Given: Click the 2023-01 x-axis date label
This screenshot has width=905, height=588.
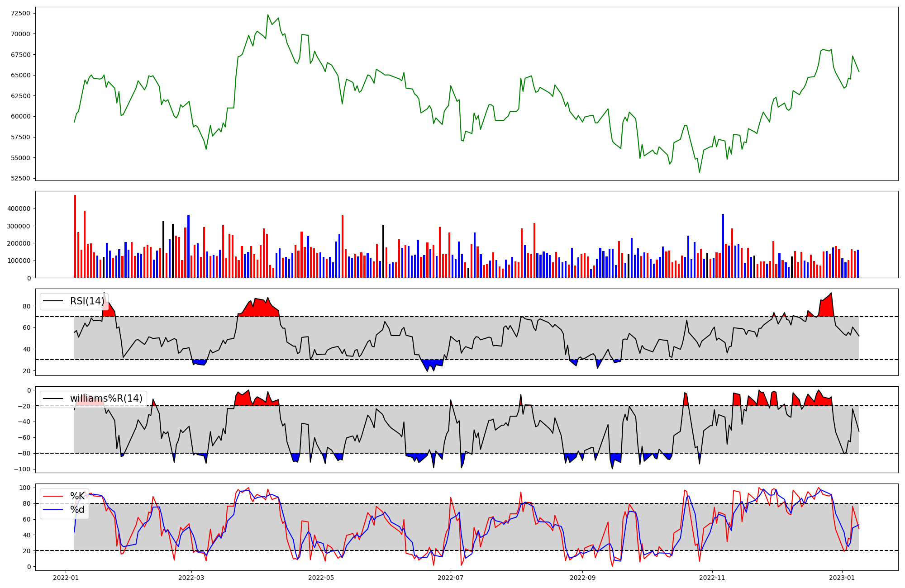Looking at the screenshot, I should coord(843,578).
